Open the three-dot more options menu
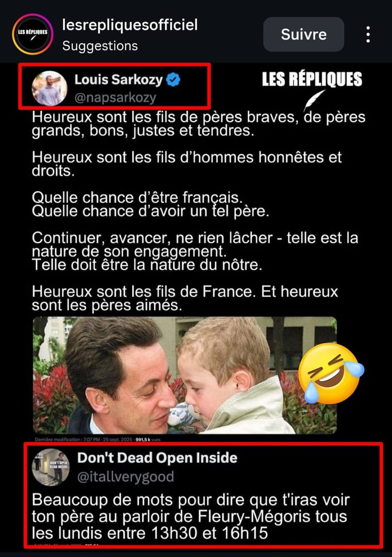 coord(368,35)
